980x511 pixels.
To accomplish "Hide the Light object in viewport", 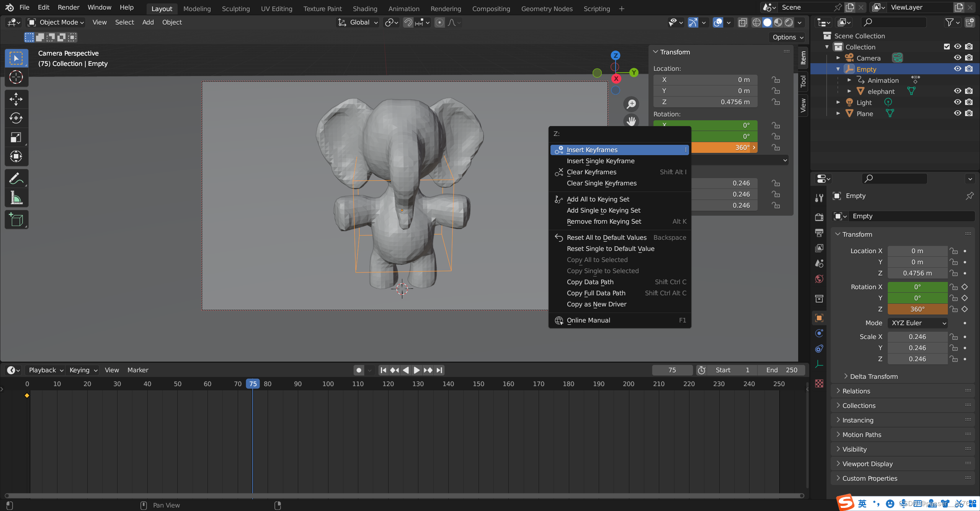I will (x=957, y=102).
